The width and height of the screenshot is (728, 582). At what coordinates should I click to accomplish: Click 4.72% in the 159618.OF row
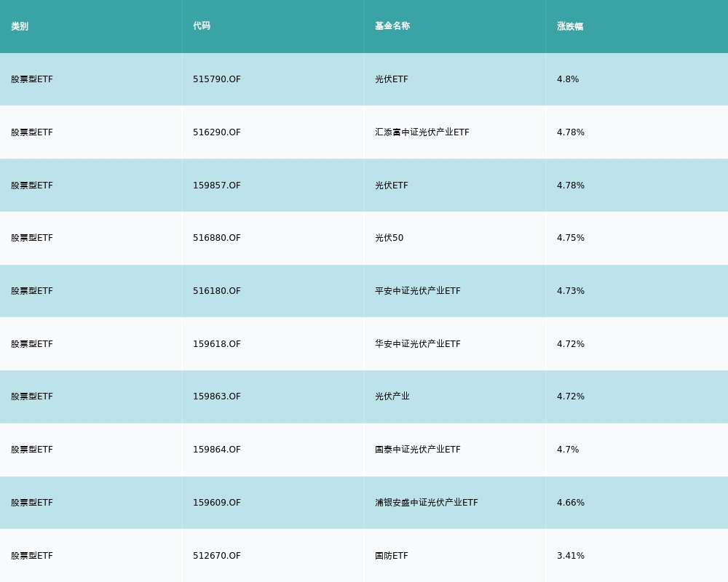[571, 344]
